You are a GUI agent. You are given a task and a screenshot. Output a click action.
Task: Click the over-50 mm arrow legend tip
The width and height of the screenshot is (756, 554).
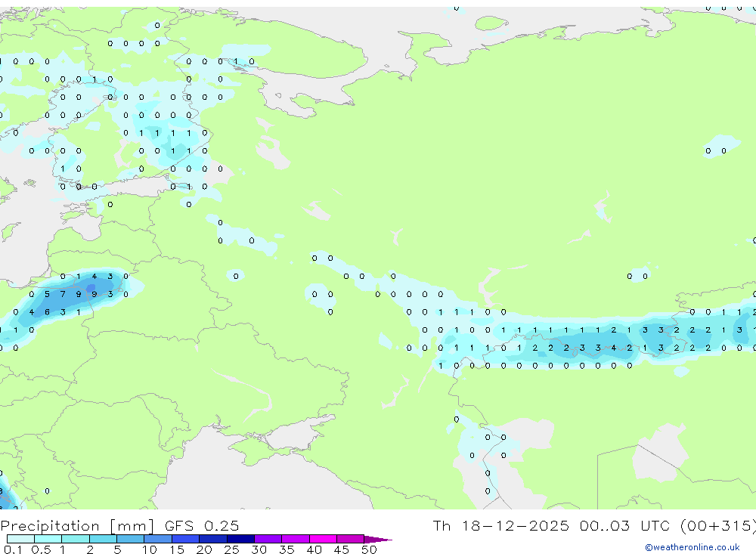pos(378,540)
